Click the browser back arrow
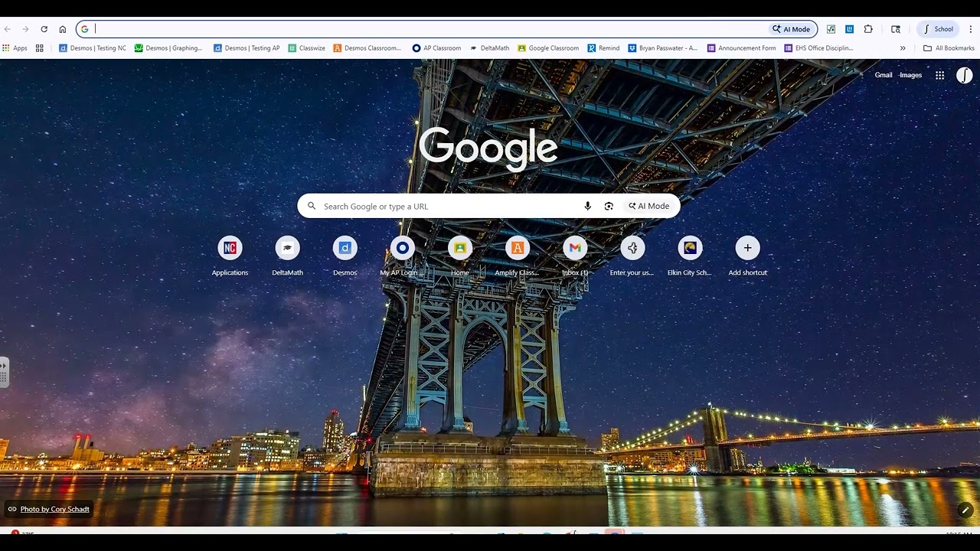The width and height of the screenshot is (980, 551). (8, 29)
